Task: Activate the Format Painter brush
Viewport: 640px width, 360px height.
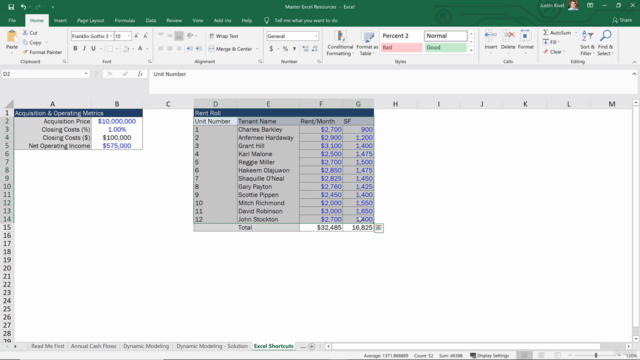Action: click(x=25, y=52)
